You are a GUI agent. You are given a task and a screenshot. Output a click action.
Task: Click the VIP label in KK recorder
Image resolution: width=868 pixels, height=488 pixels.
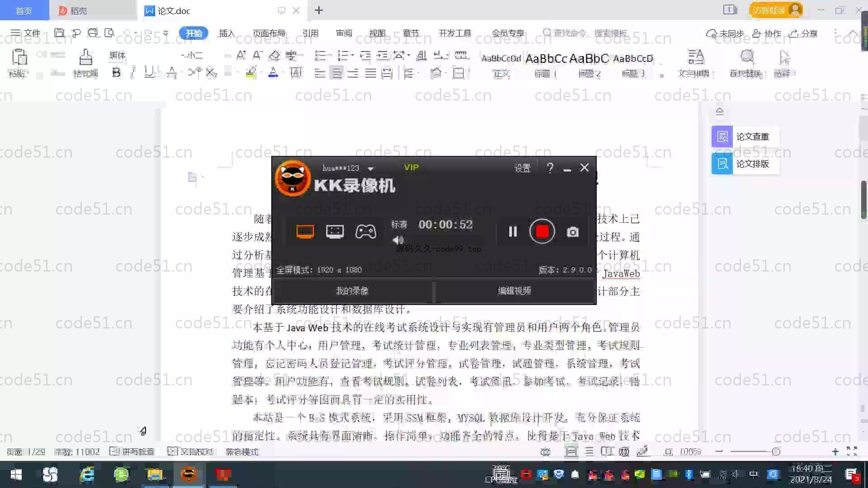(x=411, y=168)
